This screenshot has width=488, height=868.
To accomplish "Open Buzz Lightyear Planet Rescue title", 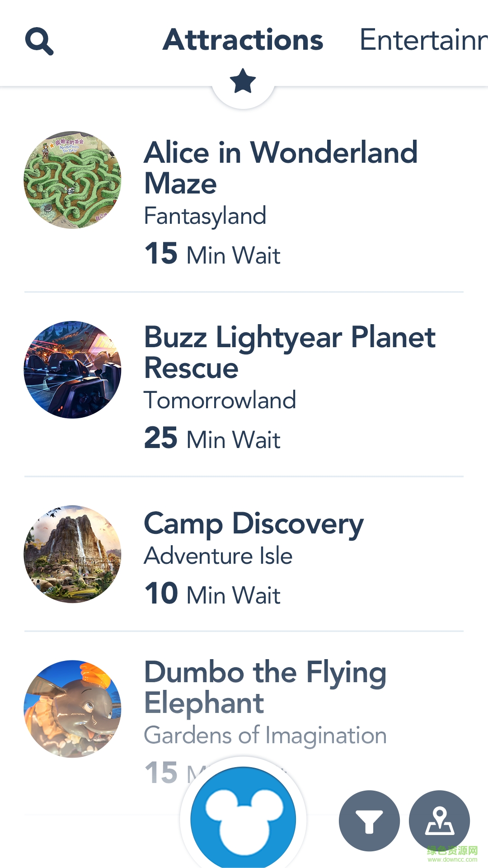I will click(x=289, y=352).
